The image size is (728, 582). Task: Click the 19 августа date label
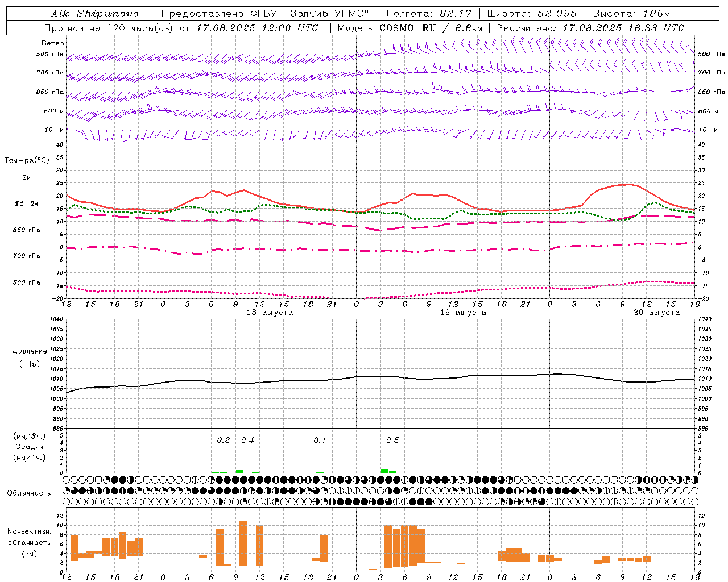[463, 313]
